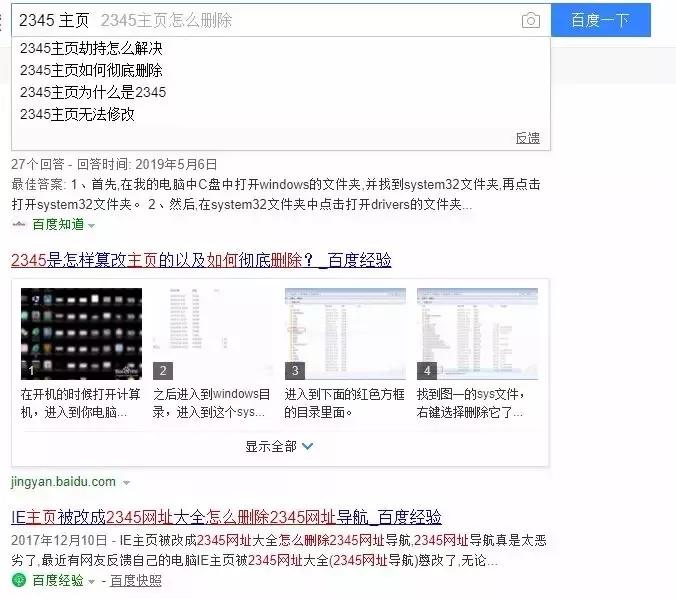
Task: Click the green Baidu Jingyan icon
Action: pos(18,580)
